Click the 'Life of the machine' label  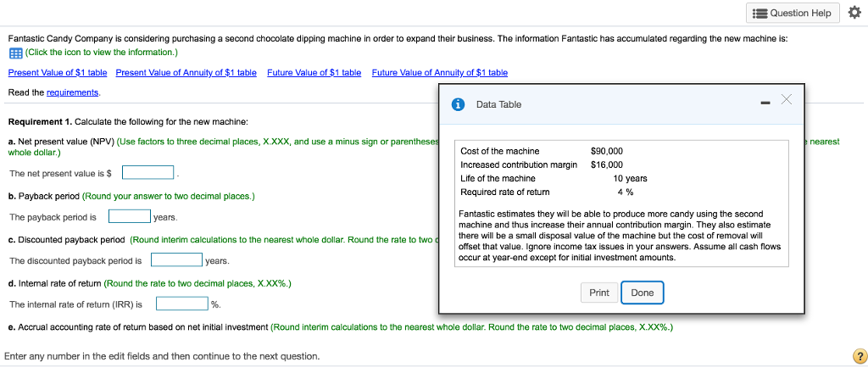tap(498, 178)
